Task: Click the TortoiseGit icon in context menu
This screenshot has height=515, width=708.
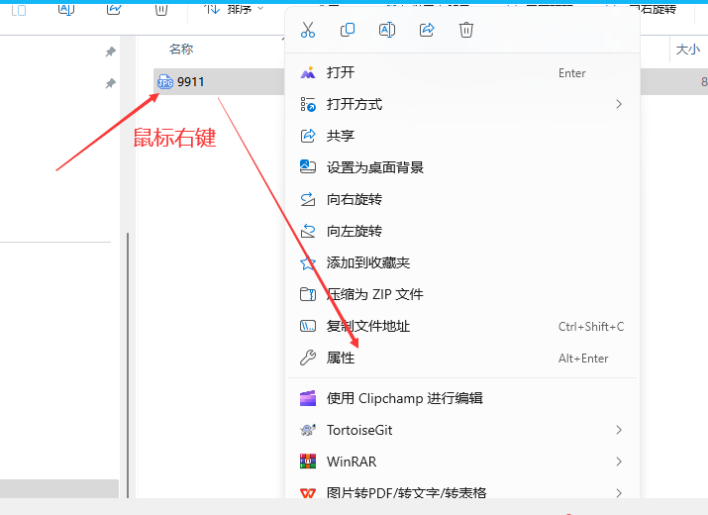Action: click(x=308, y=430)
